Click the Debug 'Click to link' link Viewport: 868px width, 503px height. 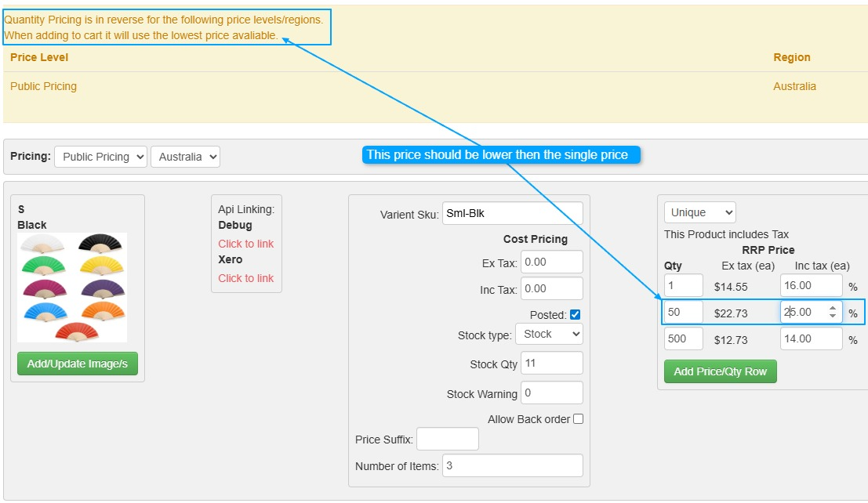coord(245,244)
